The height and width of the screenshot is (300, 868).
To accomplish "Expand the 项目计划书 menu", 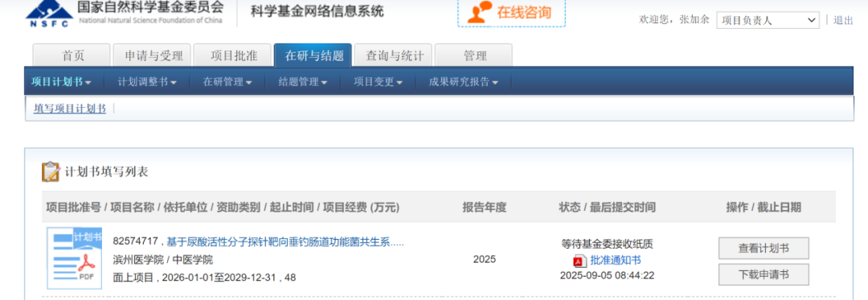I will click(x=61, y=82).
